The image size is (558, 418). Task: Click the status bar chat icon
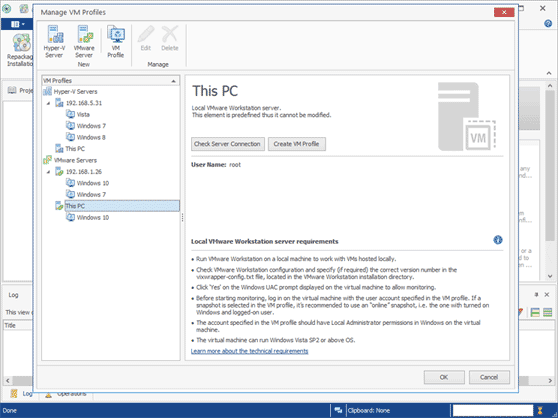[x=338, y=410]
